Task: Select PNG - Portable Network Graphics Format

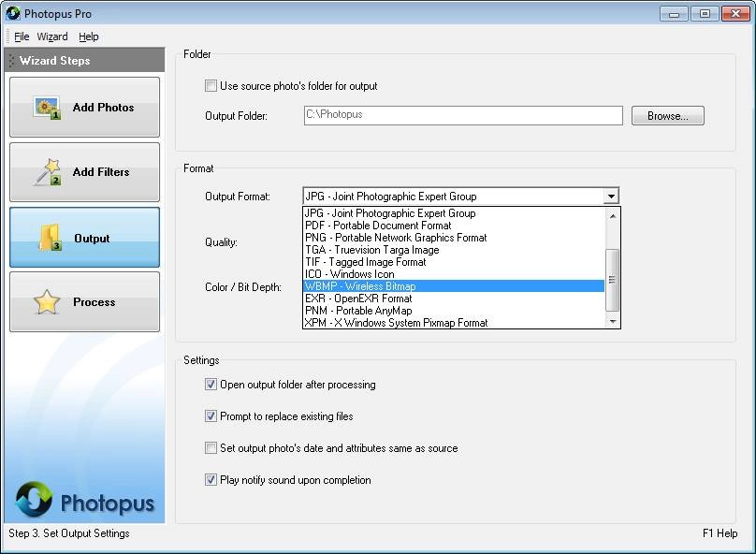Action: [454, 238]
